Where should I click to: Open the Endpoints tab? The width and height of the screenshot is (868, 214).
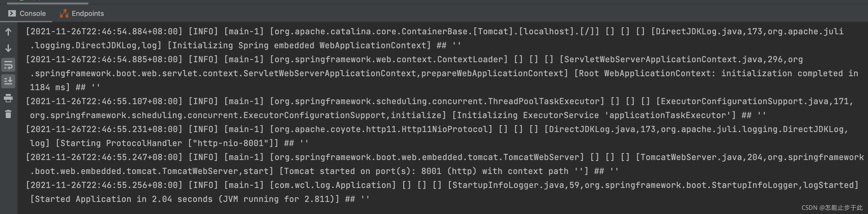point(82,13)
